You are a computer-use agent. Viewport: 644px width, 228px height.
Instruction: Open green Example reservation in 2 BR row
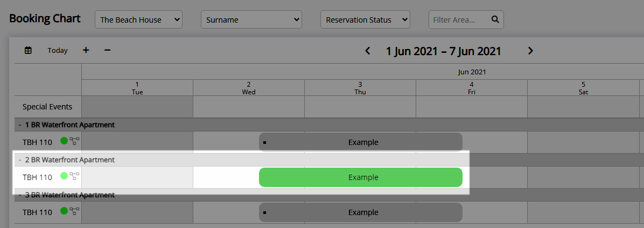[361, 177]
